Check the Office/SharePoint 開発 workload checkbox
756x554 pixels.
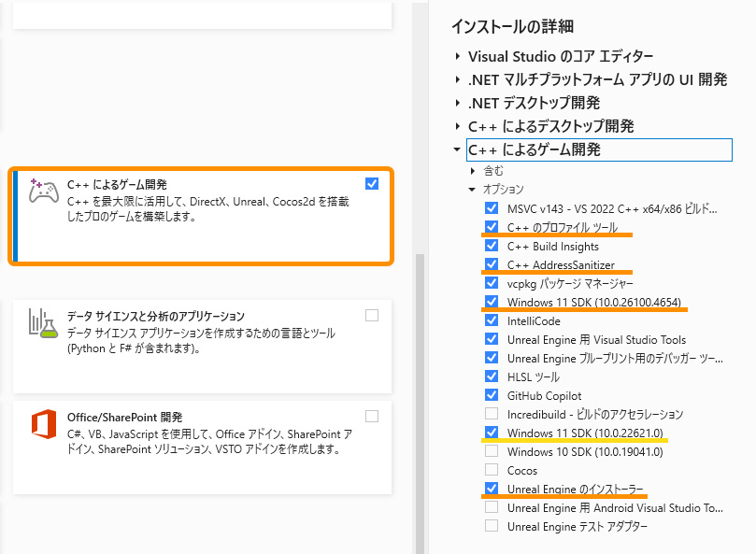(372, 416)
